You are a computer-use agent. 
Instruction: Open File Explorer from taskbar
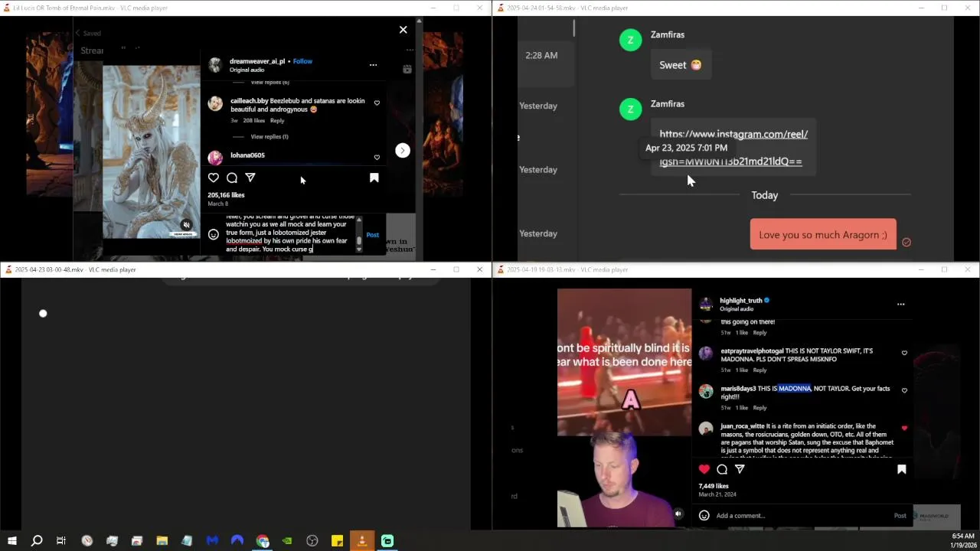[162, 541]
